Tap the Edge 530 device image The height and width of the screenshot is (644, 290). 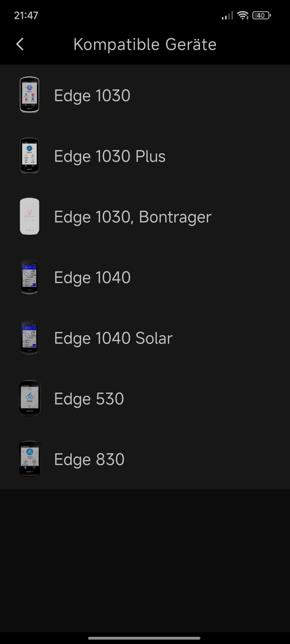(x=29, y=398)
